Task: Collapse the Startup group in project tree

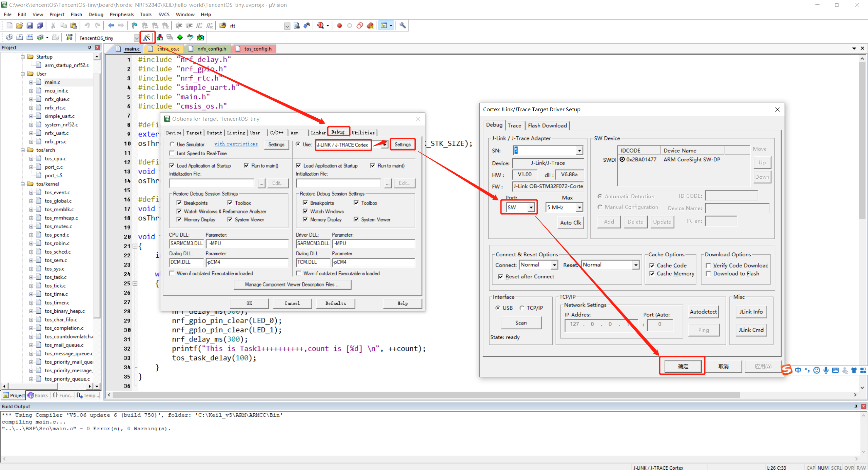Action: click(23, 57)
